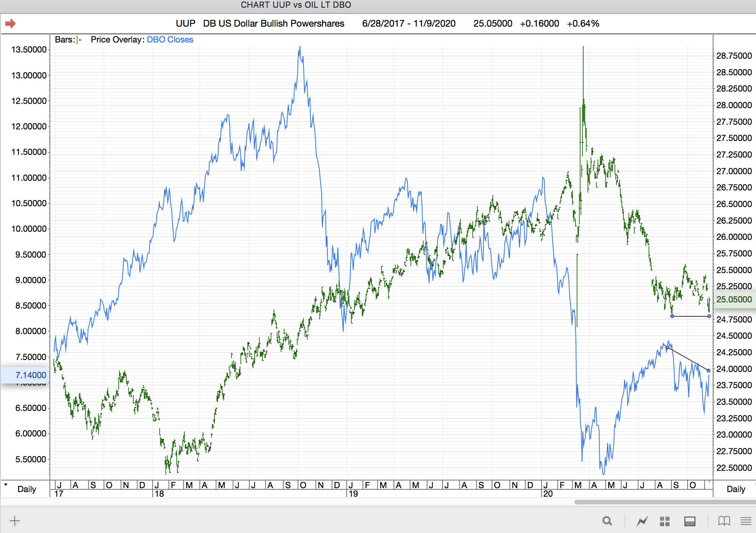
Task: Click the Daily label at bottom right
Action: (736, 489)
